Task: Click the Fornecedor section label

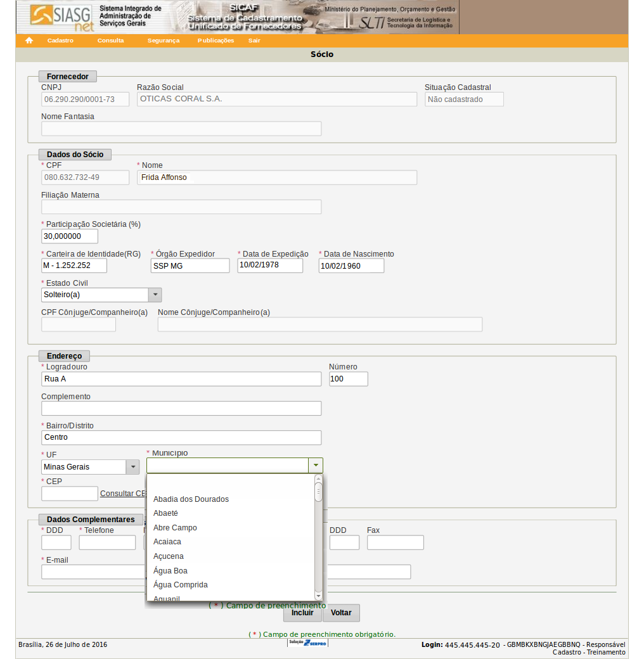Action: tap(68, 77)
